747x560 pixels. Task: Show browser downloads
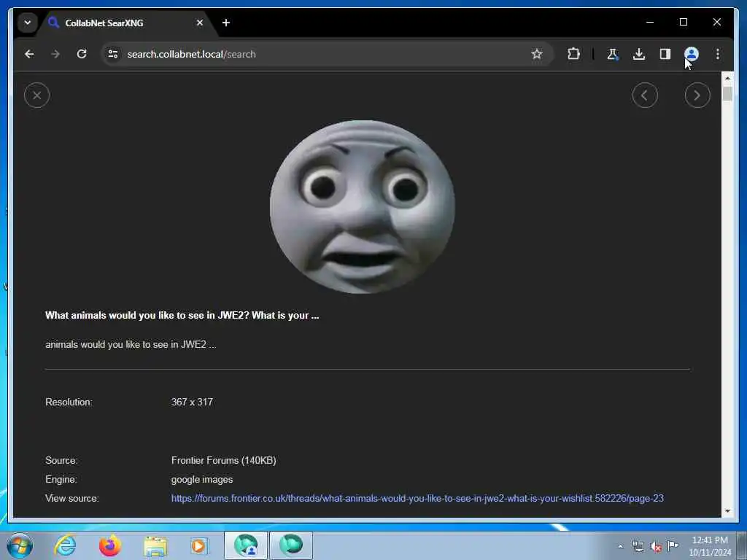639,54
